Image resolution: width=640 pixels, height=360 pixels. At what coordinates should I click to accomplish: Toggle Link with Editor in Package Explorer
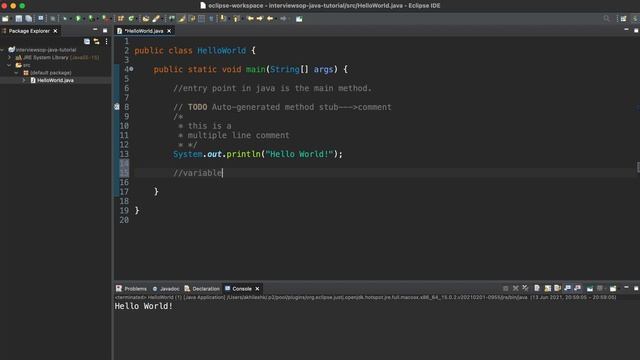click(x=97, y=41)
